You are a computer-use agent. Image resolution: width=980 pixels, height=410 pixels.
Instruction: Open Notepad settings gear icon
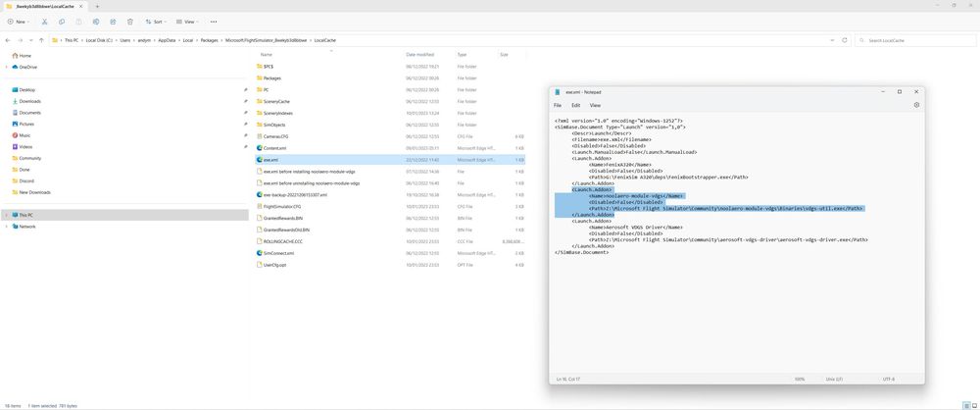[916, 105]
